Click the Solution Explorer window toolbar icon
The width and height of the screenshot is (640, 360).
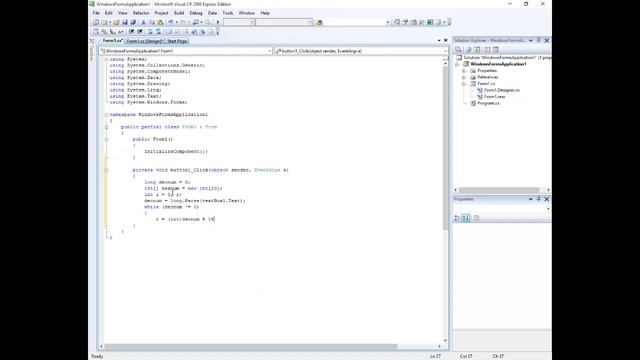[x=396, y=22]
